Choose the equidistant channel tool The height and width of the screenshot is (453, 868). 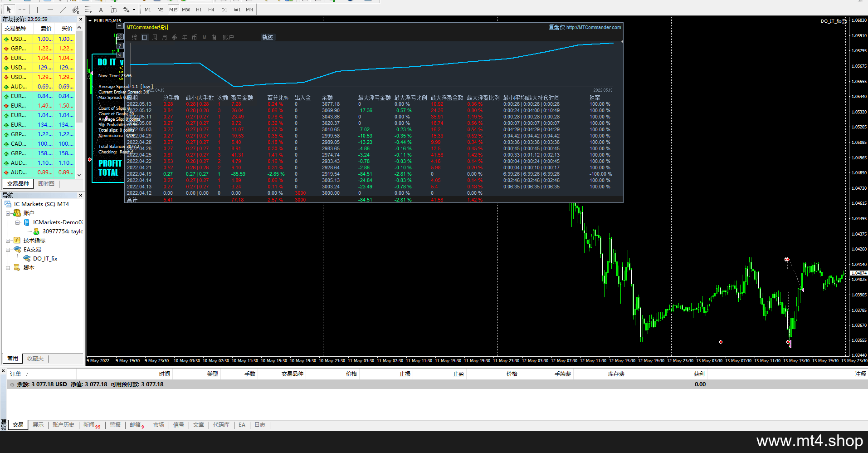click(75, 10)
